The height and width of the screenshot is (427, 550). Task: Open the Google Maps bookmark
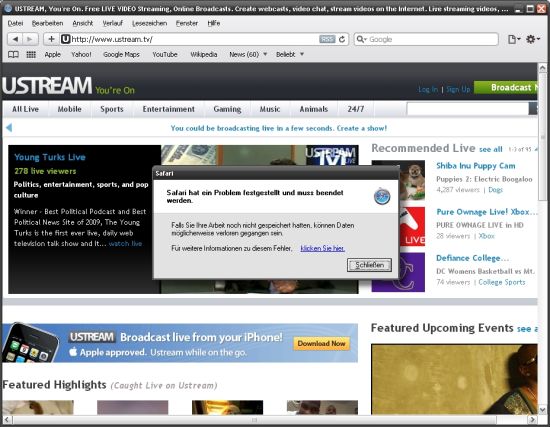121,54
